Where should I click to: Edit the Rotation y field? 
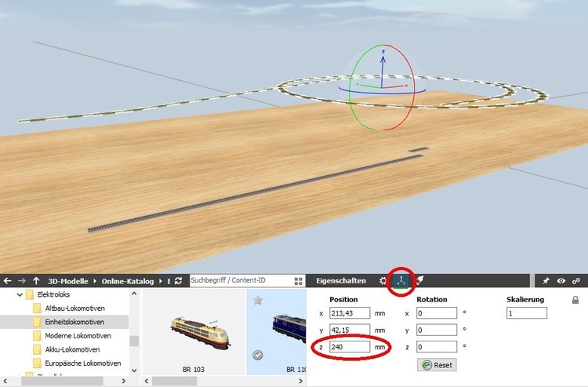(x=437, y=330)
